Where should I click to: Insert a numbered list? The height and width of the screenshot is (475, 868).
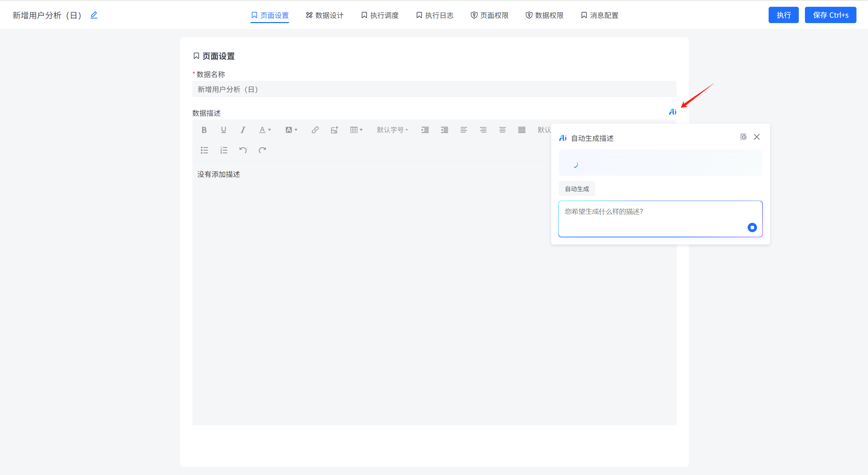click(x=224, y=150)
